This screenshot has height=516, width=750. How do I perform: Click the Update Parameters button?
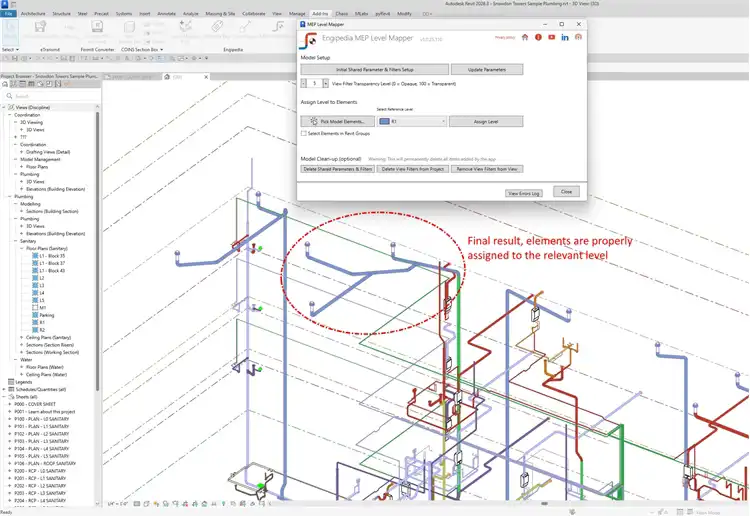tap(486, 69)
